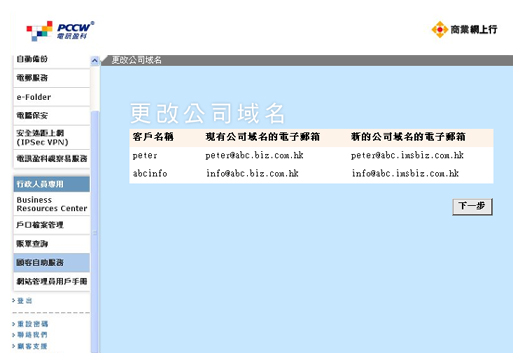The height and width of the screenshot is (363, 525).
Task: Open 安全遠距上網 (IPSec VPN) item
Action: (x=52, y=137)
